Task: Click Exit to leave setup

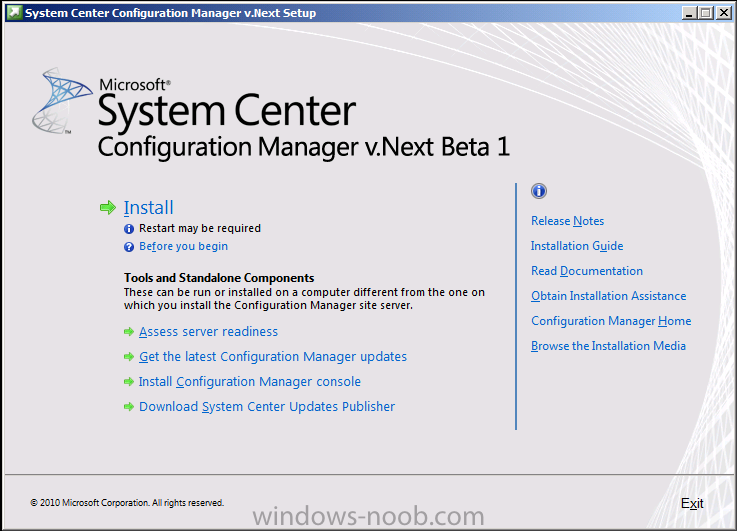Action: point(692,503)
